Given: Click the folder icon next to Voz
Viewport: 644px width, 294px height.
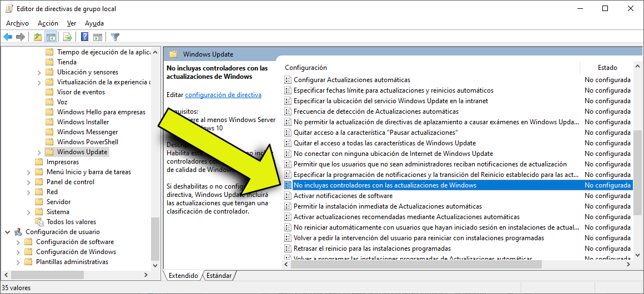Looking at the screenshot, I should coord(50,102).
